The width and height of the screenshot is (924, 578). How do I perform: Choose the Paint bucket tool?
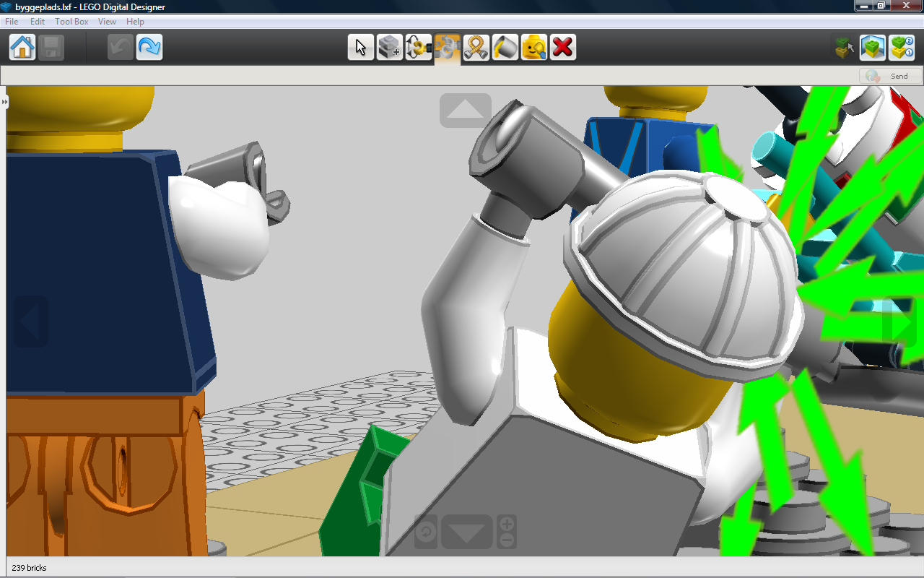point(505,48)
